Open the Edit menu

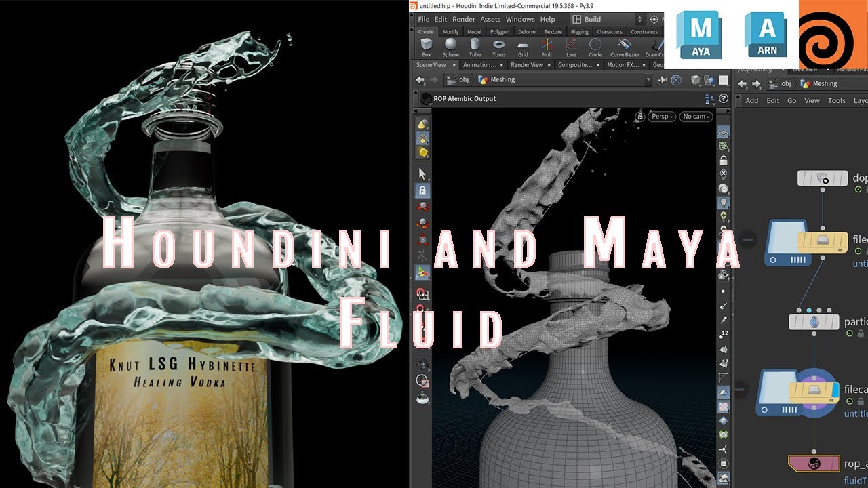click(441, 20)
